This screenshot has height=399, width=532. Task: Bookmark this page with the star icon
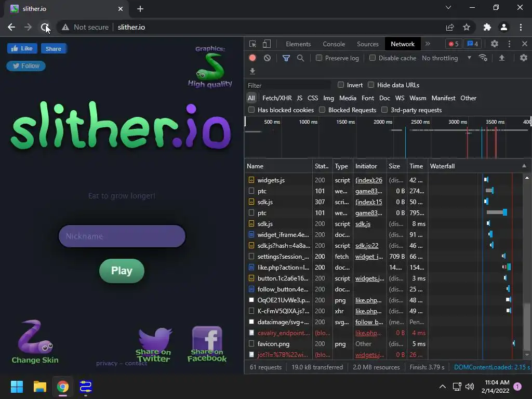467,27
